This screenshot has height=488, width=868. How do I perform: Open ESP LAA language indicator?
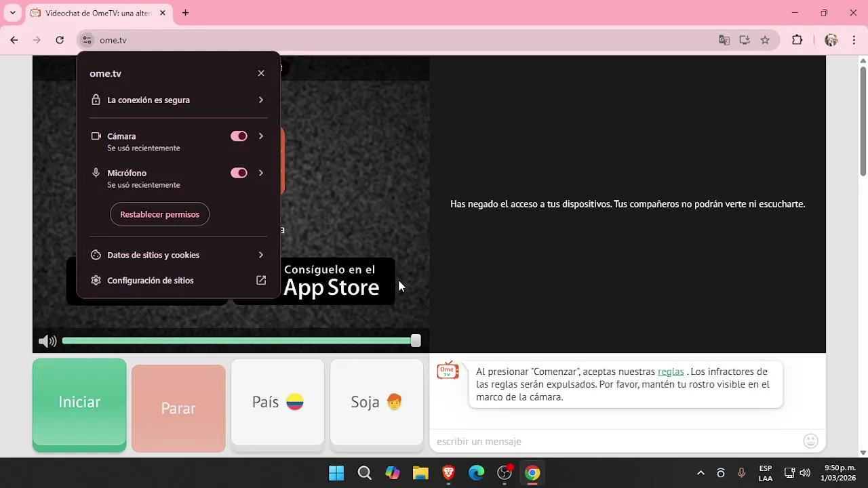[x=766, y=473]
